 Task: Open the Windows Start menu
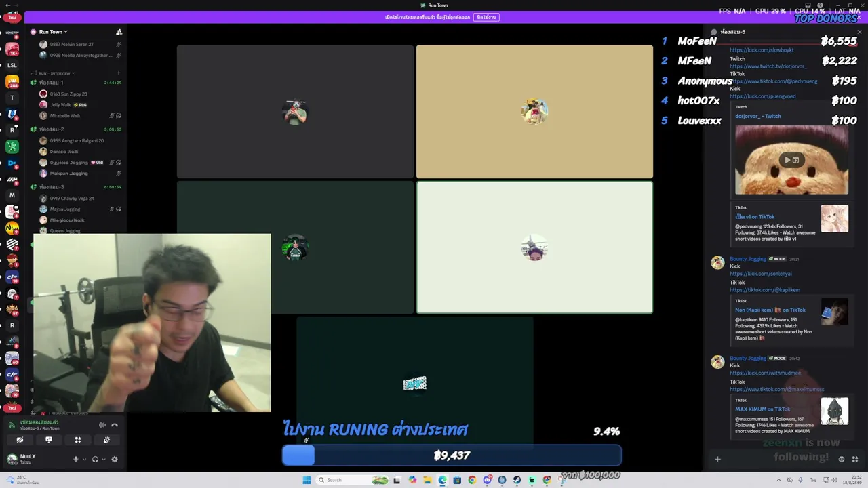307,480
